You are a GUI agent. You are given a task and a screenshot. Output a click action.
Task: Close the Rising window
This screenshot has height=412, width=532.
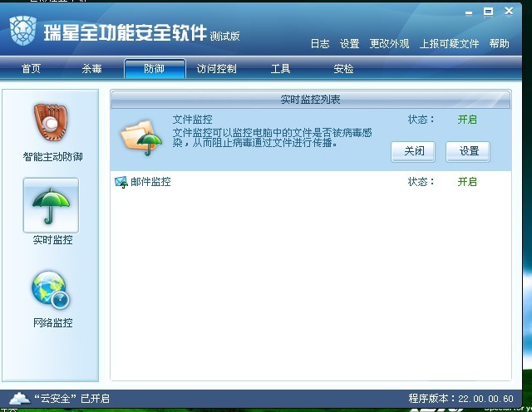pyautogui.click(x=509, y=12)
